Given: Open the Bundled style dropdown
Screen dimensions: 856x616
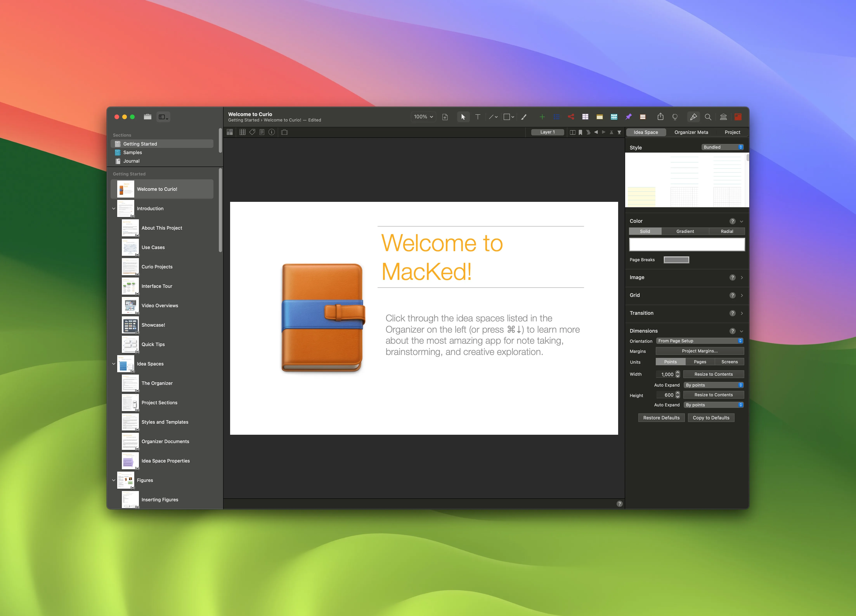Looking at the screenshot, I should tap(722, 147).
